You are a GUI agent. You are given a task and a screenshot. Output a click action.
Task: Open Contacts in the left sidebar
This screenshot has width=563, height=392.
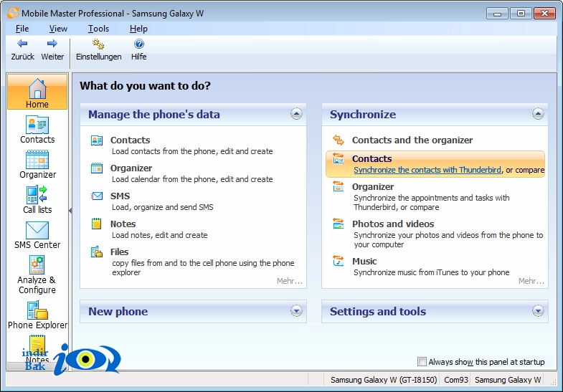point(37,130)
